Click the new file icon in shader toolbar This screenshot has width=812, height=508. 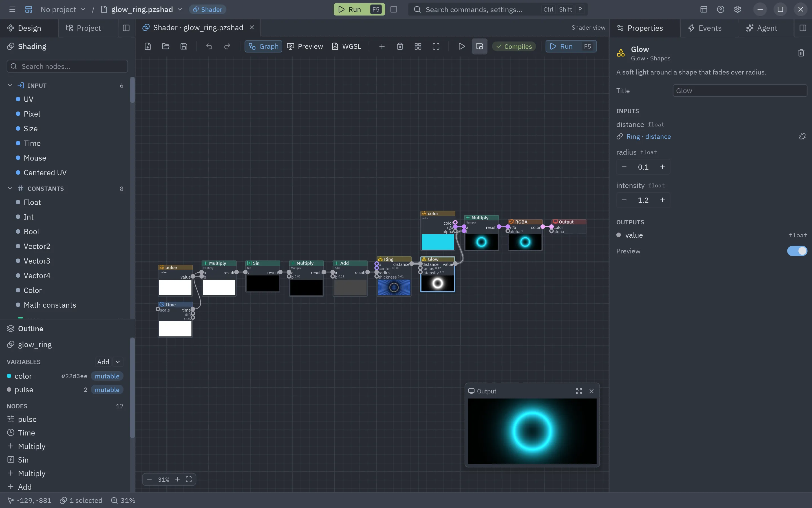(x=148, y=46)
